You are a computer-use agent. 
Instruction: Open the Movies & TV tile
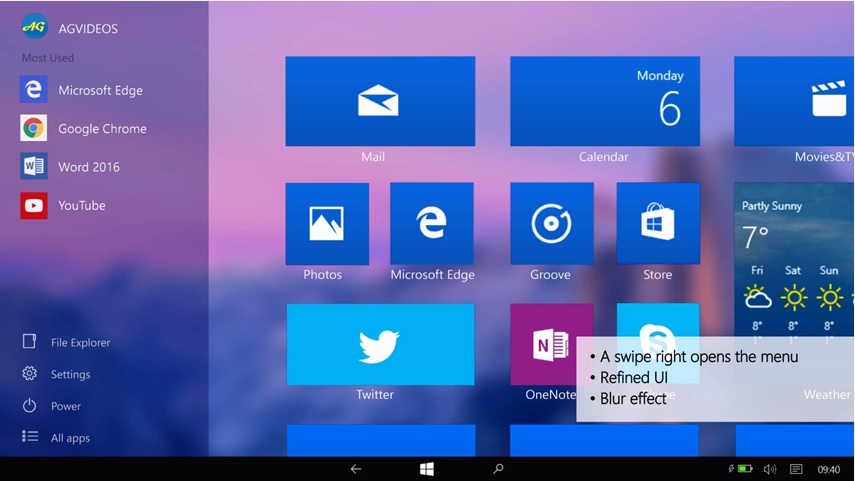tap(794, 101)
